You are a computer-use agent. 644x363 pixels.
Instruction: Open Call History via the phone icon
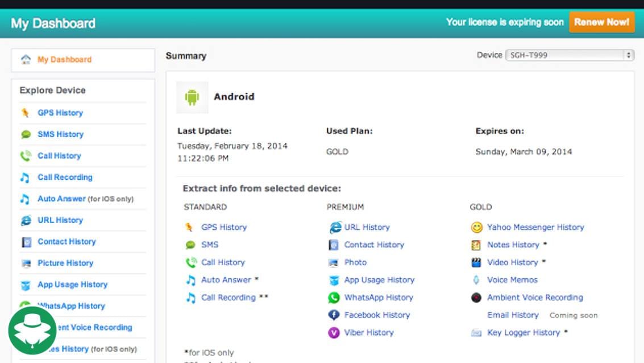click(x=25, y=155)
